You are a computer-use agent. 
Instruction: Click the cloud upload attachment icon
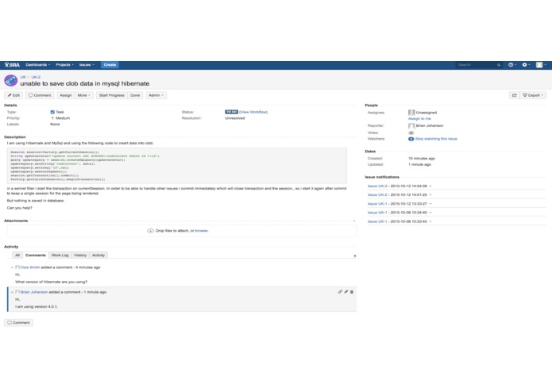(x=150, y=231)
